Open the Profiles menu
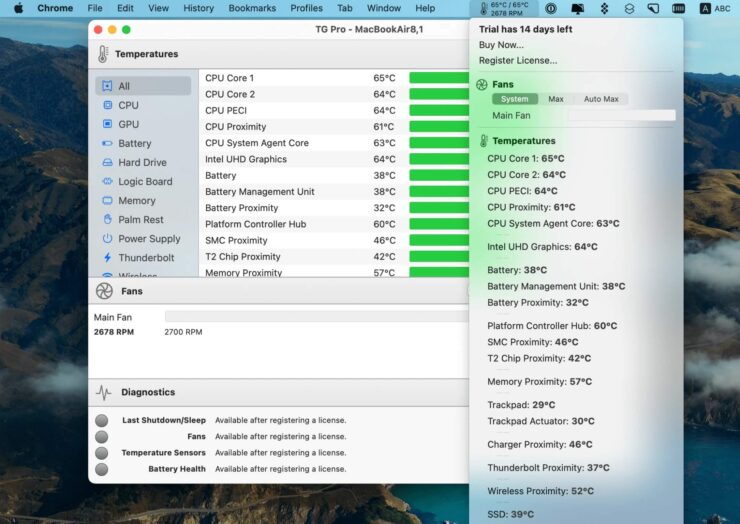 coord(306,8)
